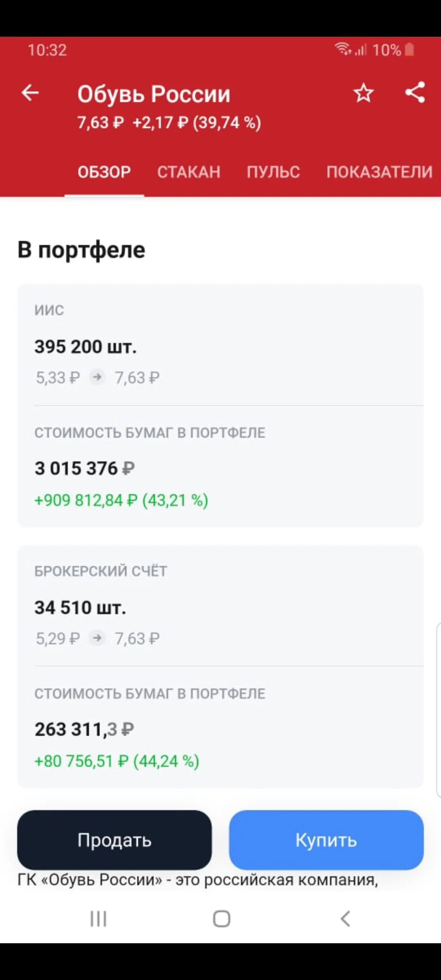Open Android recent apps button

tap(98, 919)
